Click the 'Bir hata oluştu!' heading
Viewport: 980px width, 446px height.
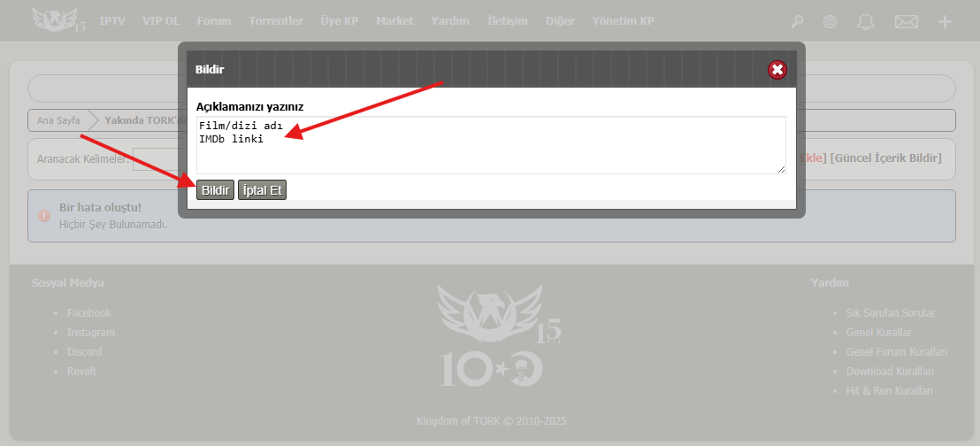pos(100,207)
